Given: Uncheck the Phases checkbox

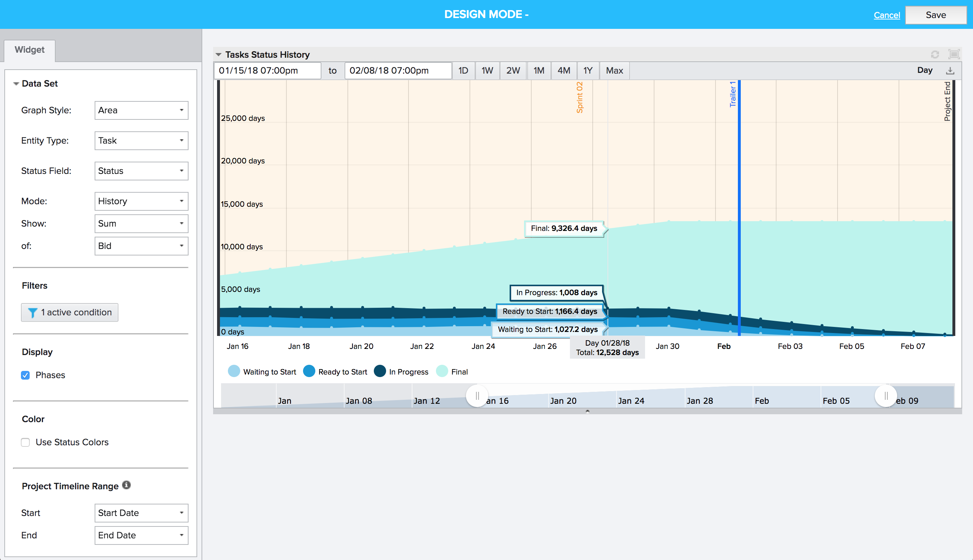Looking at the screenshot, I should tap(25, 375).
